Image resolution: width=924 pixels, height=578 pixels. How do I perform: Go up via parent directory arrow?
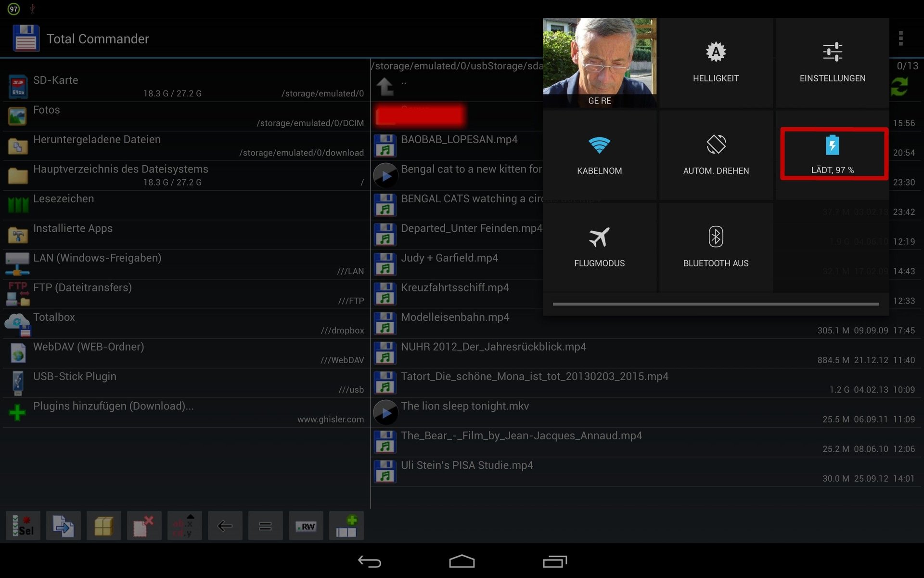[x=385, y=87]
